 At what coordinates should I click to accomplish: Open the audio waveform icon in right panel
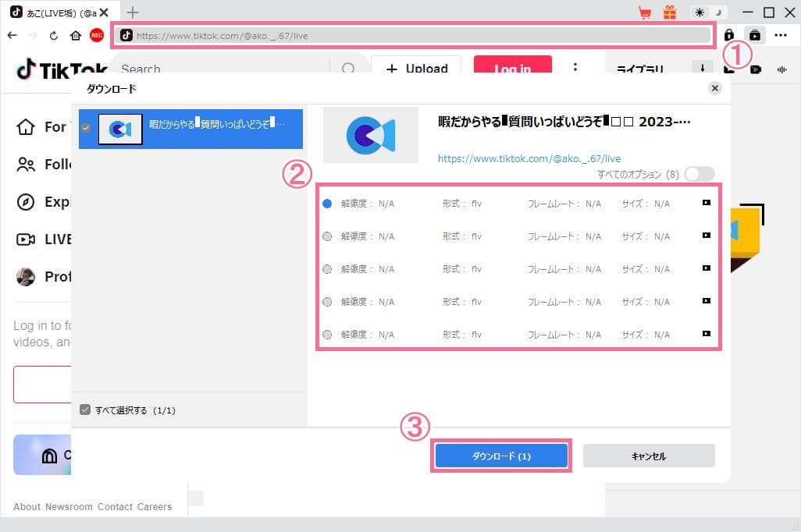coord(781,69)
